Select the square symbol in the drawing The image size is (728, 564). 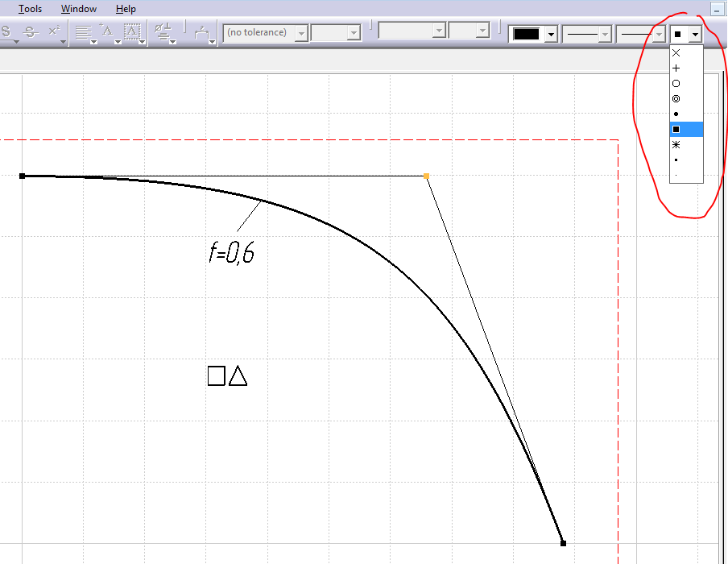[x=217, y=375]
